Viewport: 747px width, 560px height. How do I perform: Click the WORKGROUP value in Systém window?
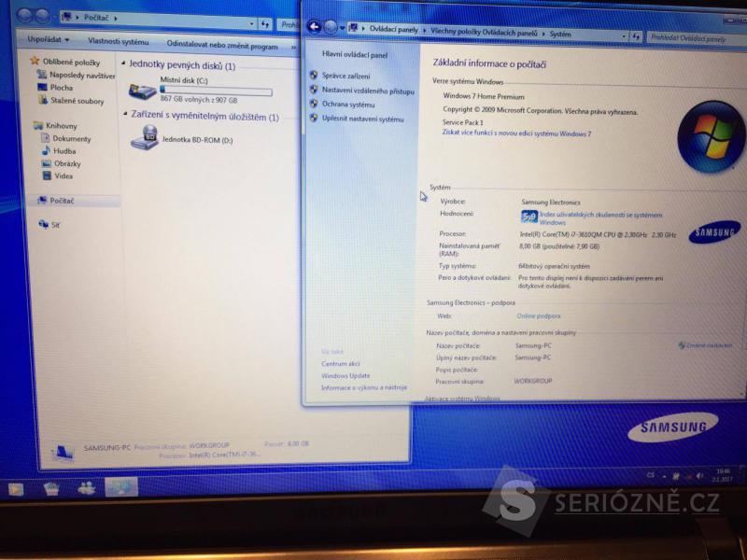[533, 381]
